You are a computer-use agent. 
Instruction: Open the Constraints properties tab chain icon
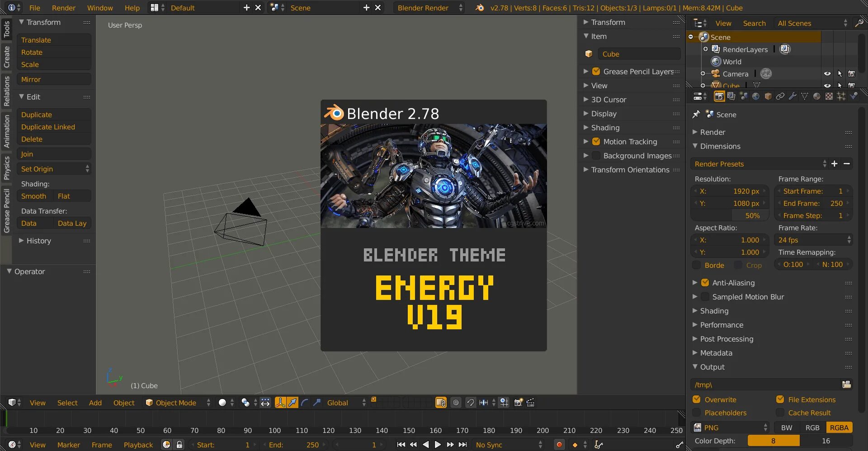click(x=780, y=96)
